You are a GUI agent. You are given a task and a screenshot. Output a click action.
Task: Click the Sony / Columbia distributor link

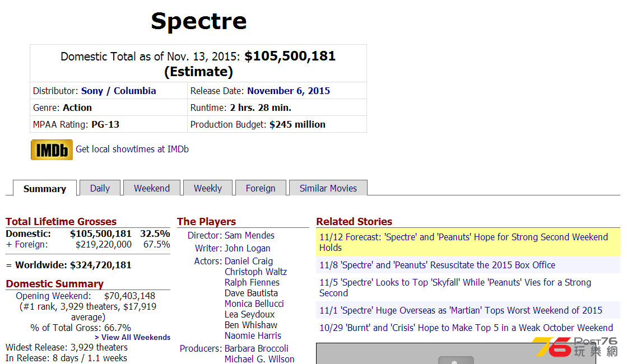(118, 91)
